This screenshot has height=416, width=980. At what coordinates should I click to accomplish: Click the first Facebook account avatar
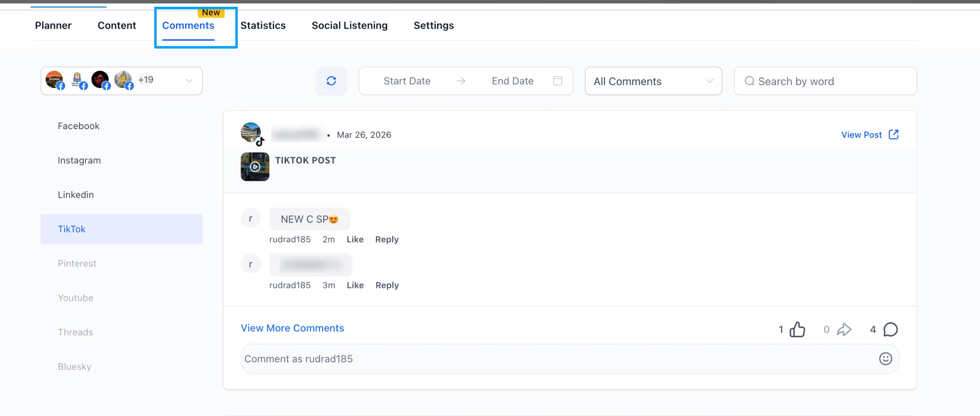click(x=54, y=79)
